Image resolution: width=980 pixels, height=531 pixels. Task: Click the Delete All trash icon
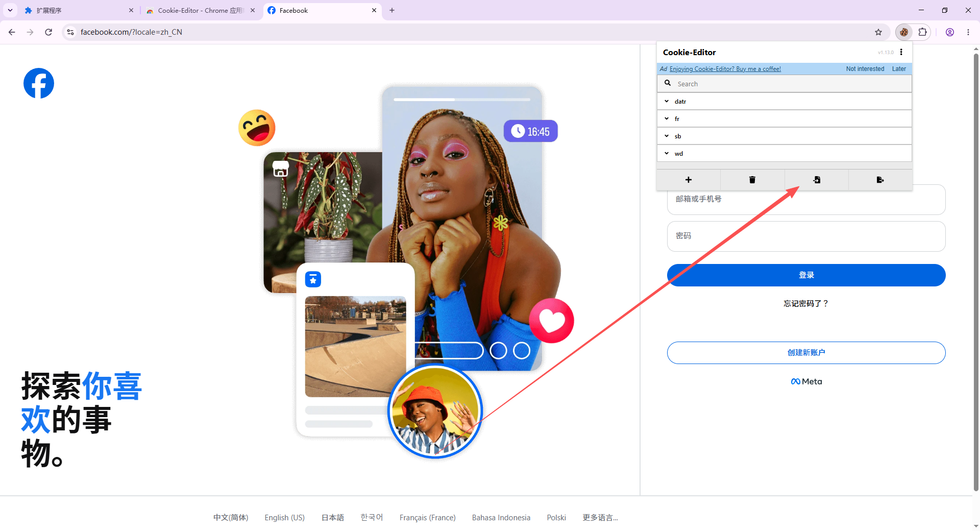[752, 180]
